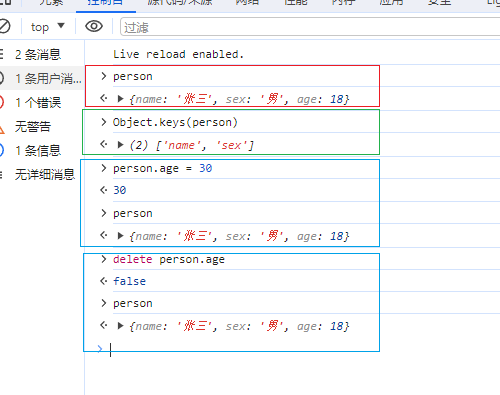Screen dimensions: 500x395
Task: Switch to the 控制台 console tab
Action: (x=105, y=3)
